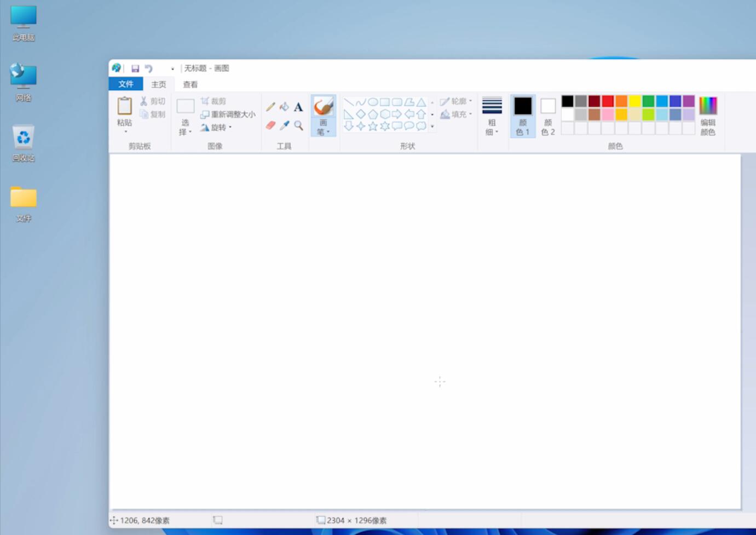756x535 pixels.
Task: Open the 轮廓 outline dropdown
Action: (456, 101)
